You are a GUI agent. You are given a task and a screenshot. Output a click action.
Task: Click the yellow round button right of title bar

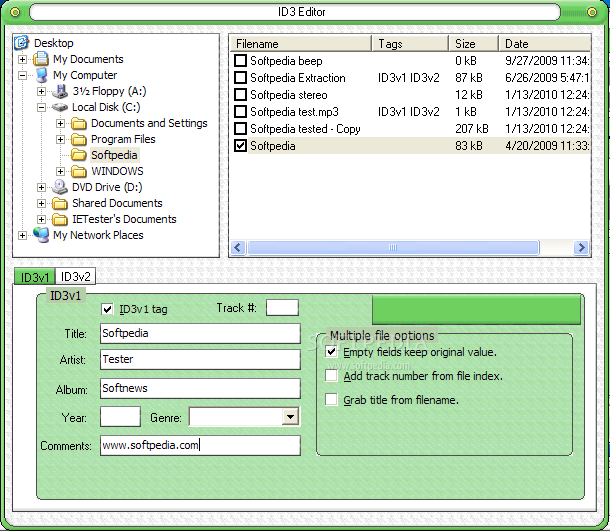click(592, 12)
